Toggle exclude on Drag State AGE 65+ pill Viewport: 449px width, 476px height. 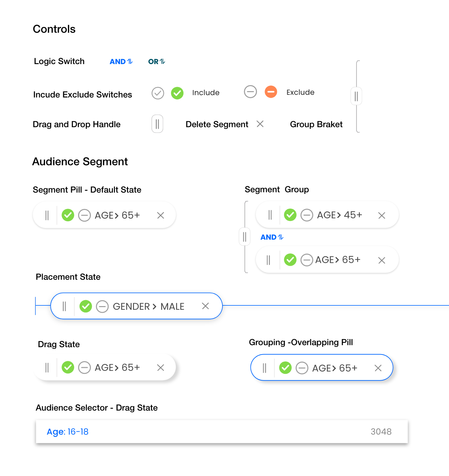(85, 368)
